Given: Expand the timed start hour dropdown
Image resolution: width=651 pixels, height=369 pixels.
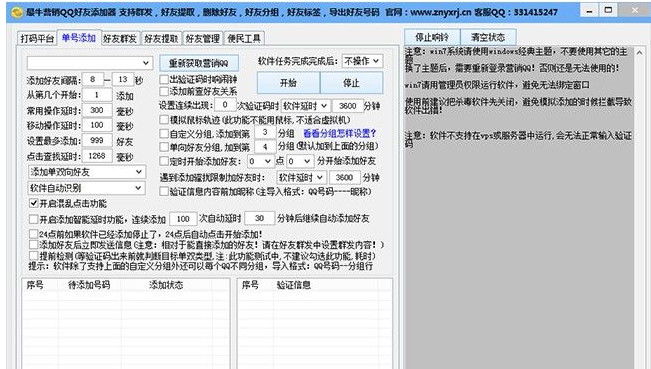Looking at the screenshot, I should [x=260, y=161].
